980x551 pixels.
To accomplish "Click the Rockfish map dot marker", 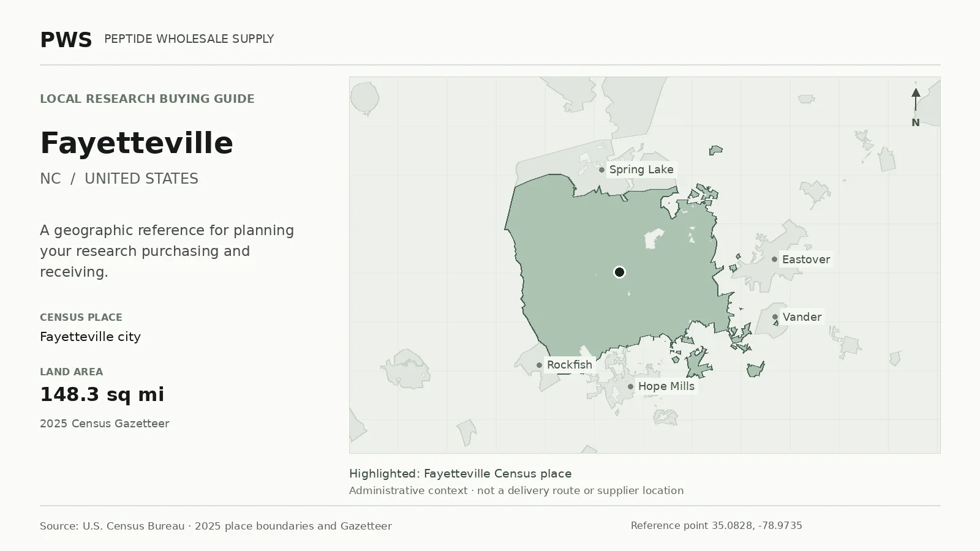I will (x=539, y=365).
